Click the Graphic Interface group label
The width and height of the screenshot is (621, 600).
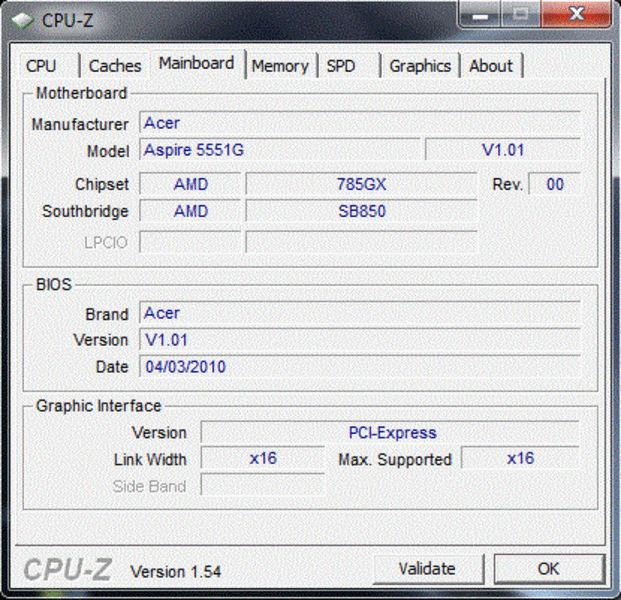click(98, 406)
